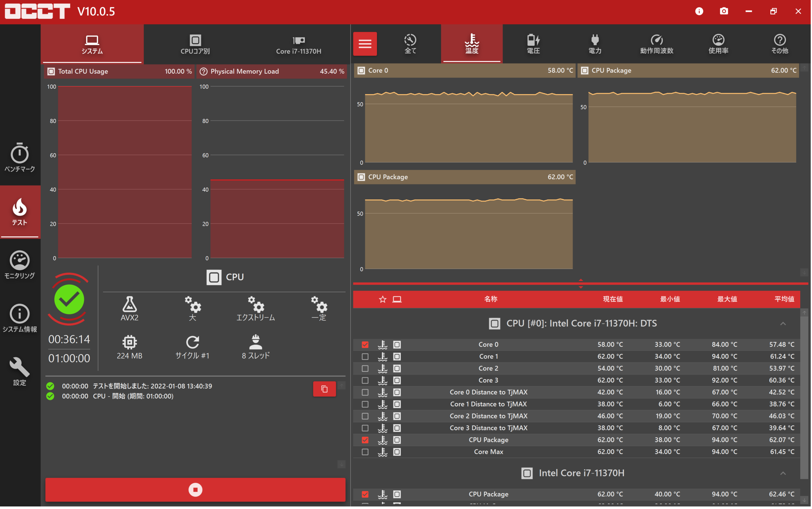Click the log panel scroll-down arrow
Screen dimensions: 812x509
(x=342, y=465)
